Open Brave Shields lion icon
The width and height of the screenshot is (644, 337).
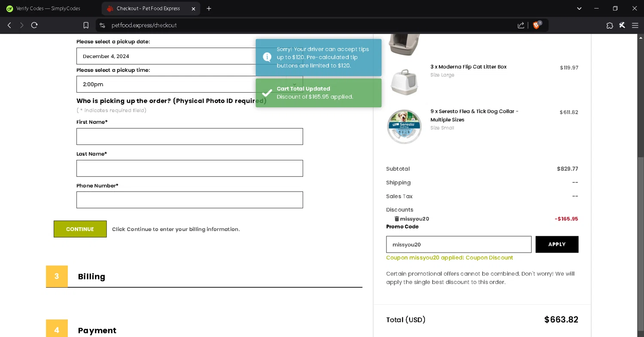coord(536,25)
